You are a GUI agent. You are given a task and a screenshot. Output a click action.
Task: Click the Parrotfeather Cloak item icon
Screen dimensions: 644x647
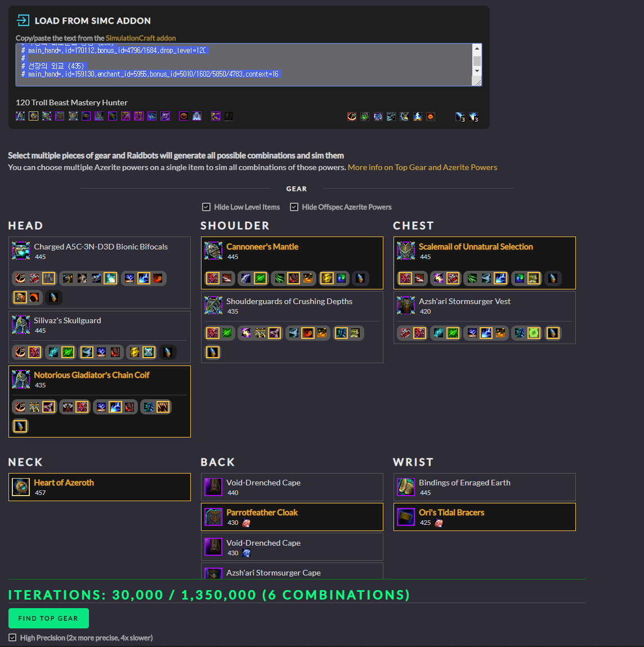213,516
